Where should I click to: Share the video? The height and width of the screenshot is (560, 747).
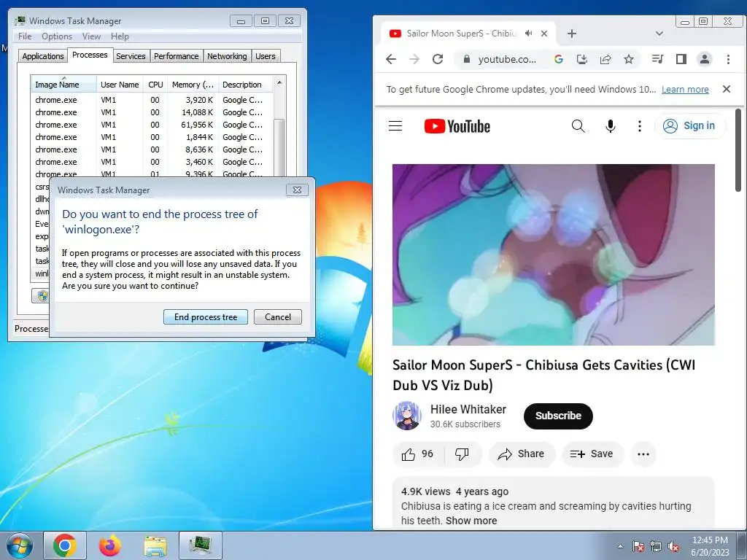click(522, 454)
